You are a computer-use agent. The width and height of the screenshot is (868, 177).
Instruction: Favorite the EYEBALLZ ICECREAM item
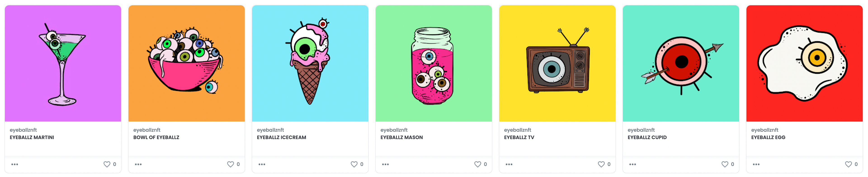pyautogui.click(x=354, y=164)
